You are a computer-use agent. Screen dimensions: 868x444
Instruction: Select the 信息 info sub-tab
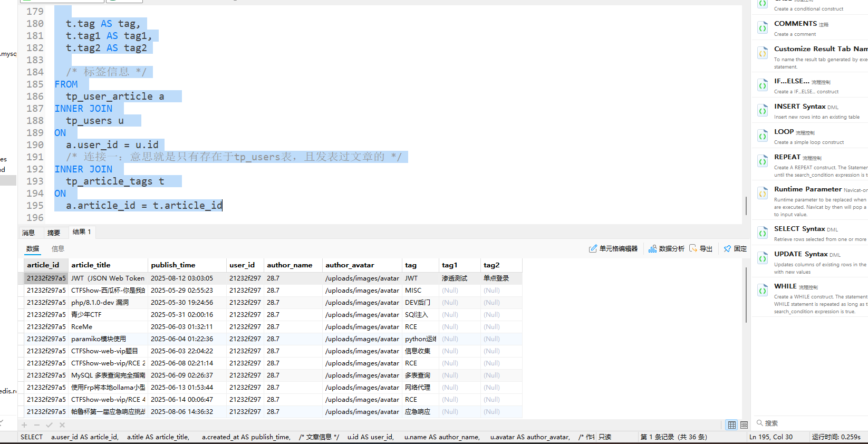pyautogui.click(x=58, y=249)
